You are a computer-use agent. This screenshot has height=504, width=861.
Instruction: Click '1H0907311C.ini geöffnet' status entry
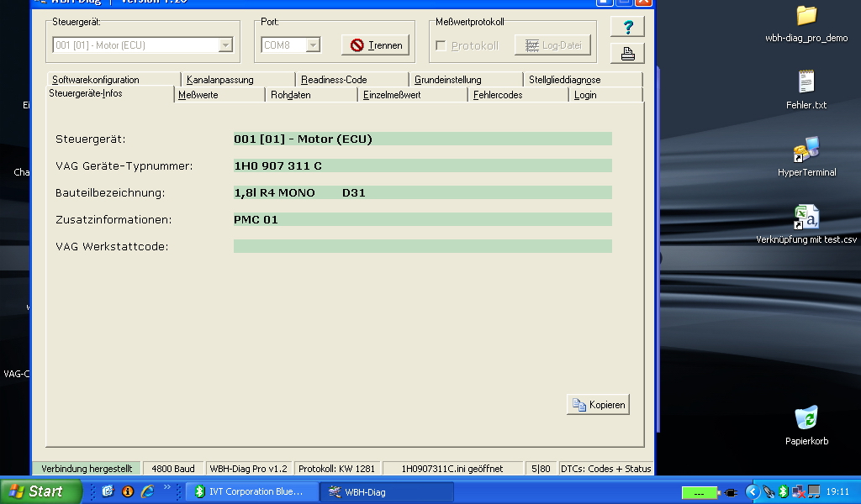[x=452, y=469]
